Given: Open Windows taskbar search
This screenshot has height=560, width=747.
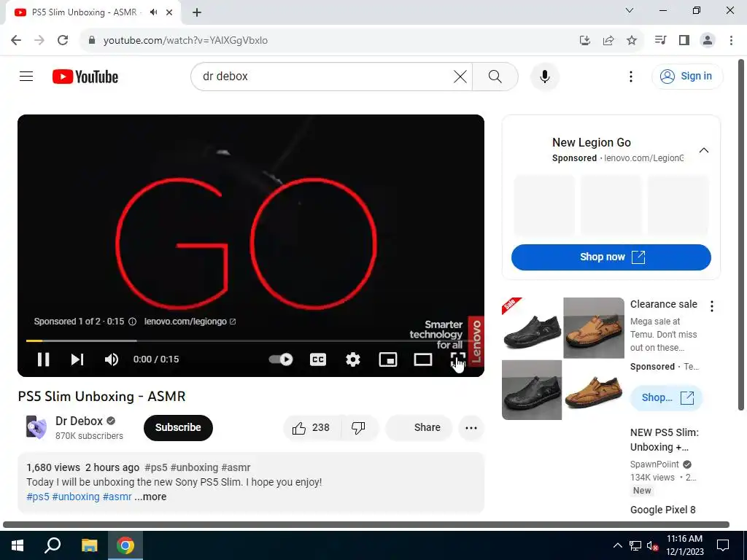Looking at the screenshot, I should (x=53, y=545).
